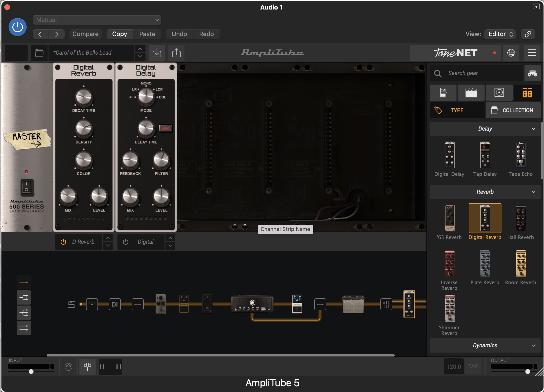544x392 pixels.
Task: Select the '63 Reverb gear thumbnail
Action: [449, 218]
